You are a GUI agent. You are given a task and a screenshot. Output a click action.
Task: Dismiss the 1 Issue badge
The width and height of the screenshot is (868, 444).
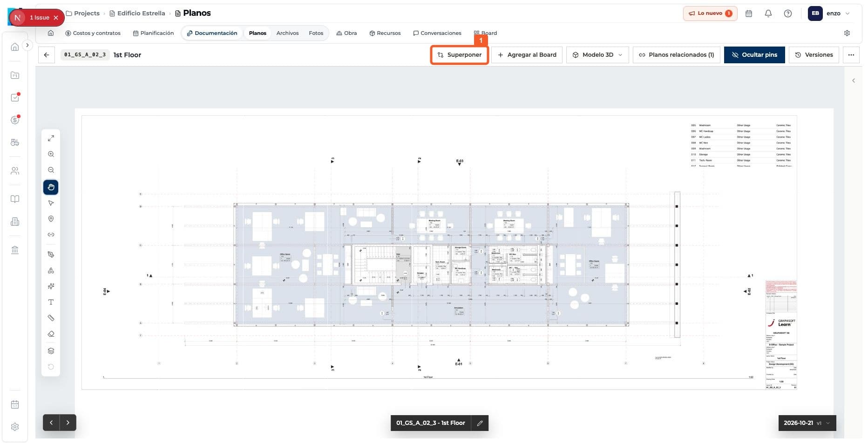[56, 18]
